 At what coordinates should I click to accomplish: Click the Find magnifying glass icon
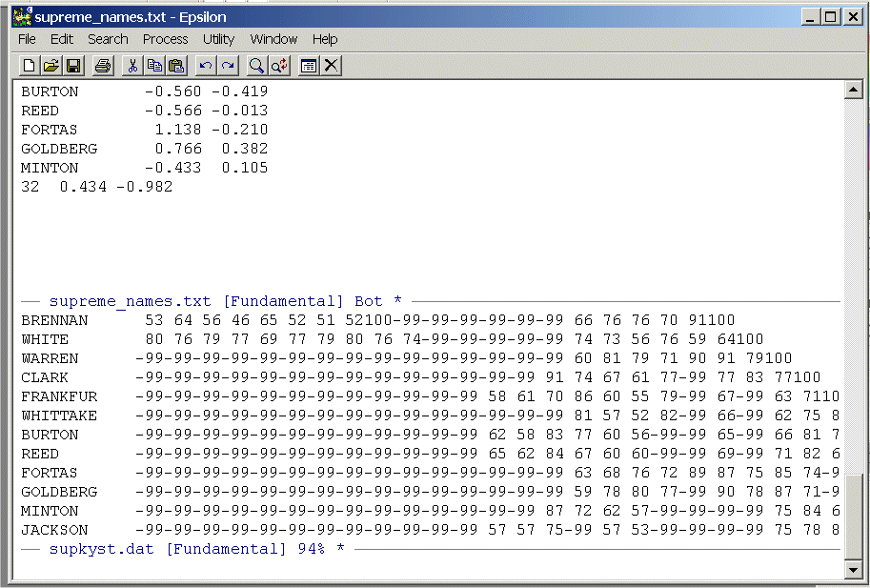[x=256, y=66]
